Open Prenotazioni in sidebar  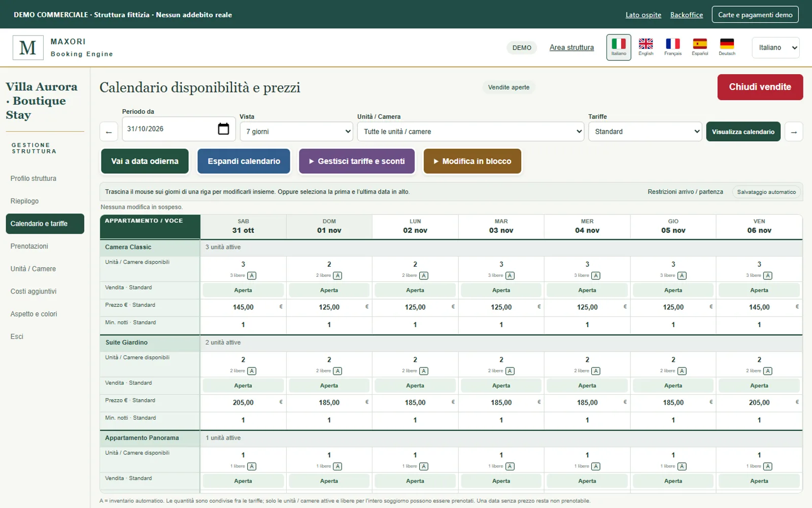(x=29, y=246)
